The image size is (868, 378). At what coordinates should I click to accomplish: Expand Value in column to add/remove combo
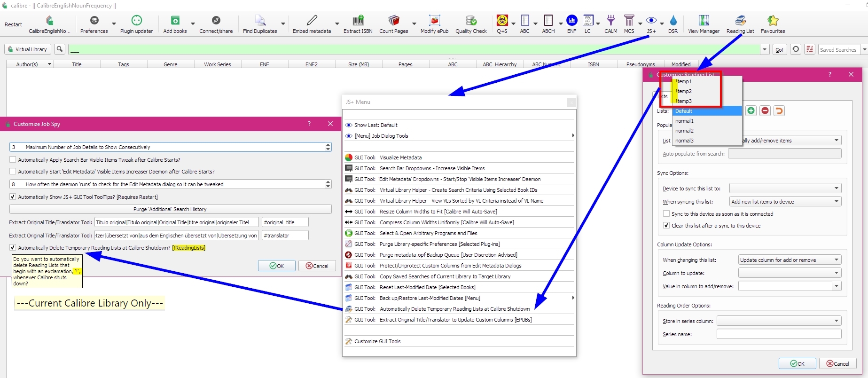point(837,286)
